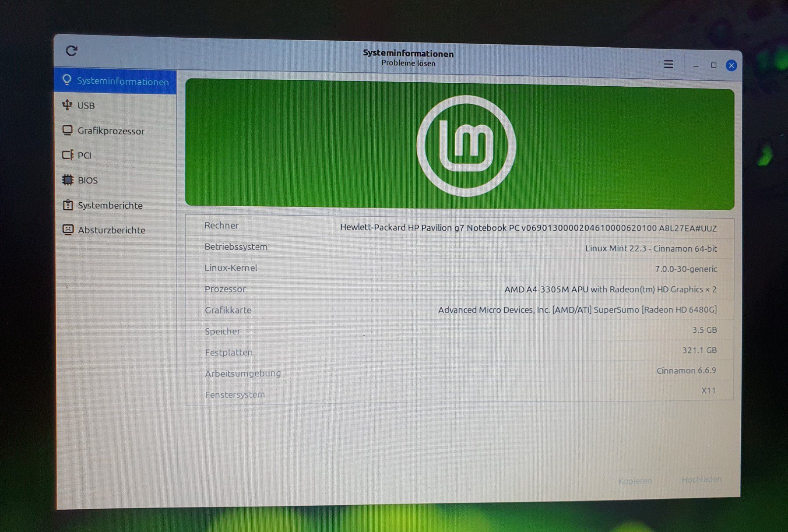Click the Speicher label

coord(222,331)
